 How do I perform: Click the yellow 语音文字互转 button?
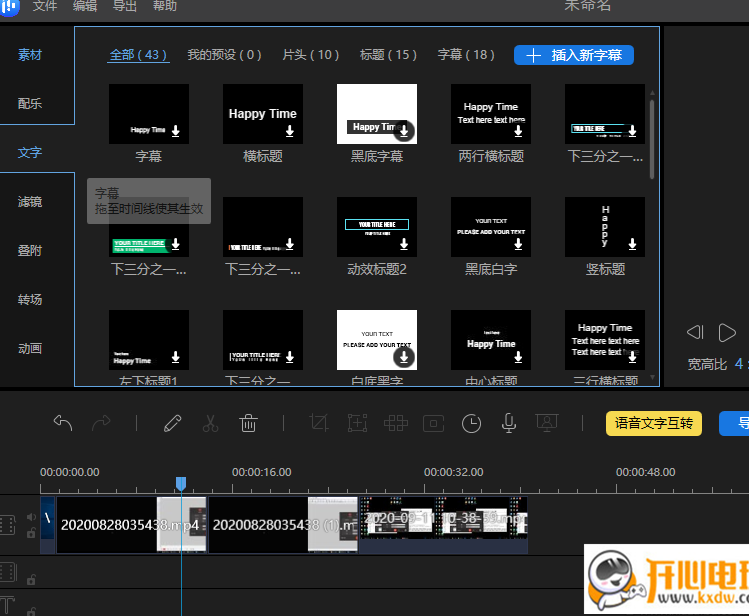(x=654, y=423)
